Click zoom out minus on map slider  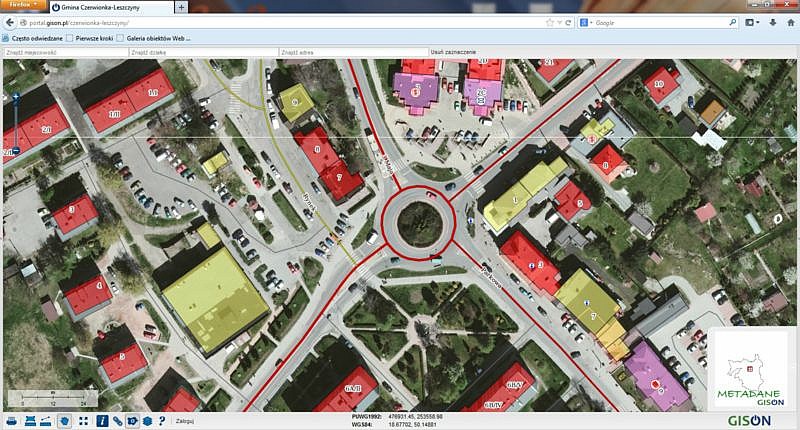(x=15, y=150)
